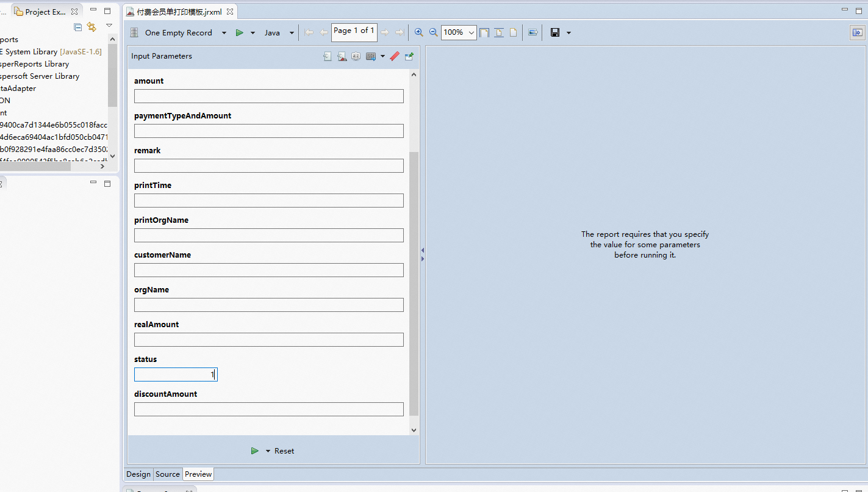868x492 pixels.
Task: Click into the remark input field
Action: pos(269,165)
